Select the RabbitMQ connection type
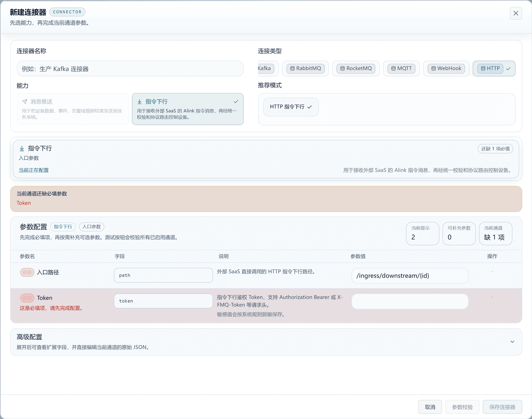 pos(305,68)
